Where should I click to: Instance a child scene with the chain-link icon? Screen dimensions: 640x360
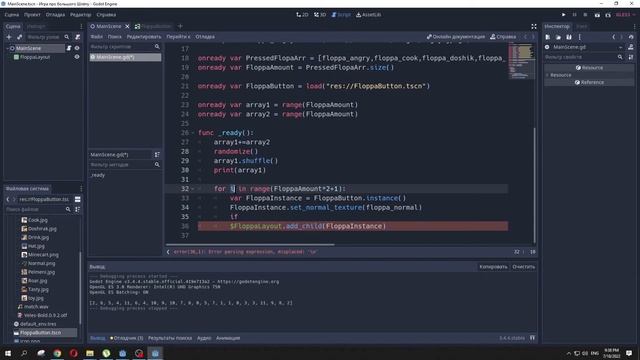coord(20,37)
